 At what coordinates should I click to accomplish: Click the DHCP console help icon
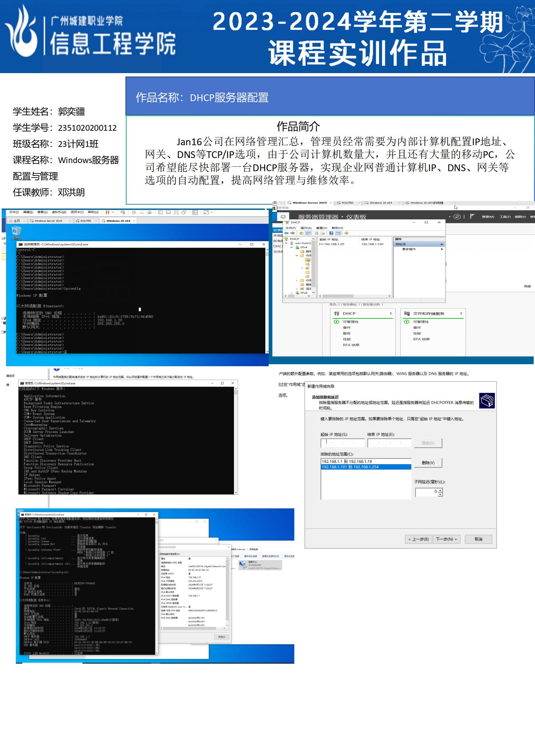pos(331,233)
